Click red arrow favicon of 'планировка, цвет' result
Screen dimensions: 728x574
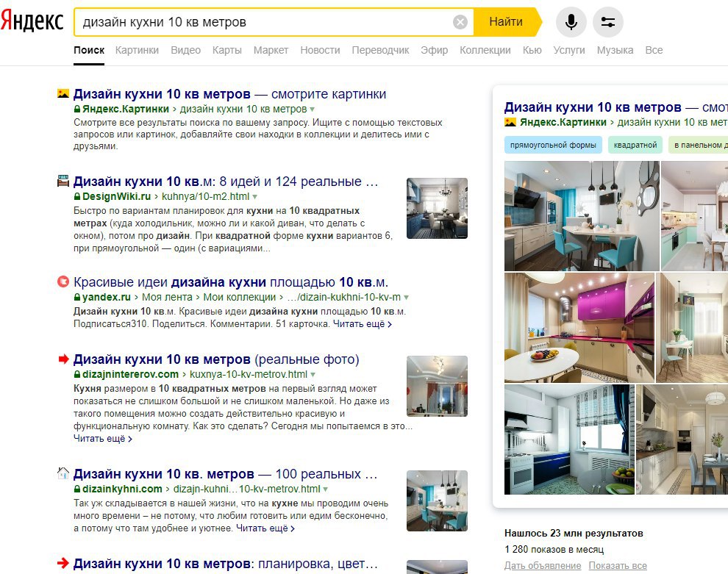[63, 563]
